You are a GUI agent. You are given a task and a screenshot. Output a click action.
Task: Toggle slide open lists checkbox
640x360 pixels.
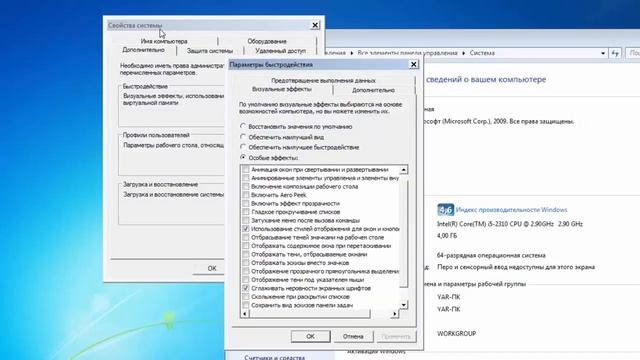(x=246, y=297)
